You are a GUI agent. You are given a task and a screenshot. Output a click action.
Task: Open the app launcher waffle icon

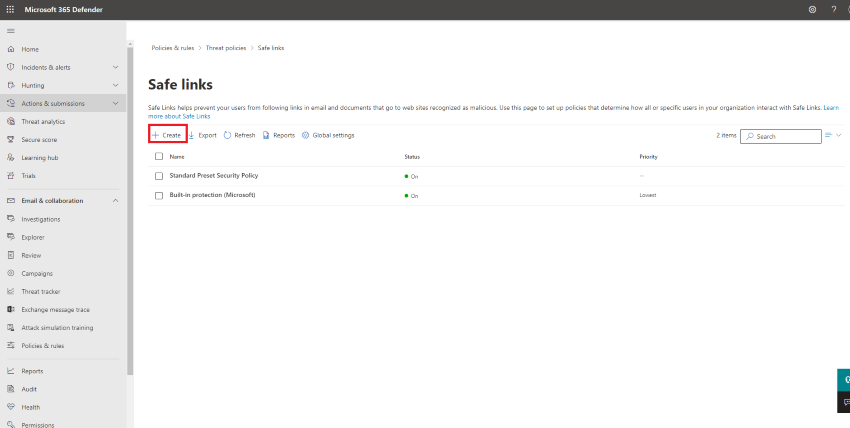(x=10, y=9)
